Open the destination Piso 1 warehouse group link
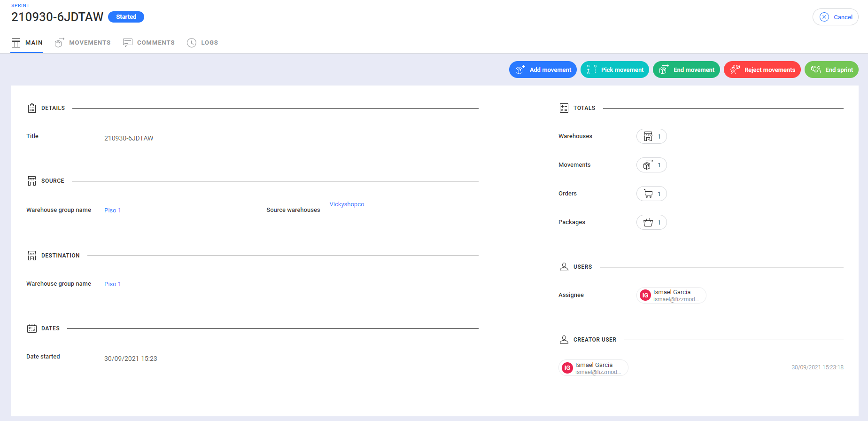This screenshot has width=868, height=421. click(x=113, y=284)
